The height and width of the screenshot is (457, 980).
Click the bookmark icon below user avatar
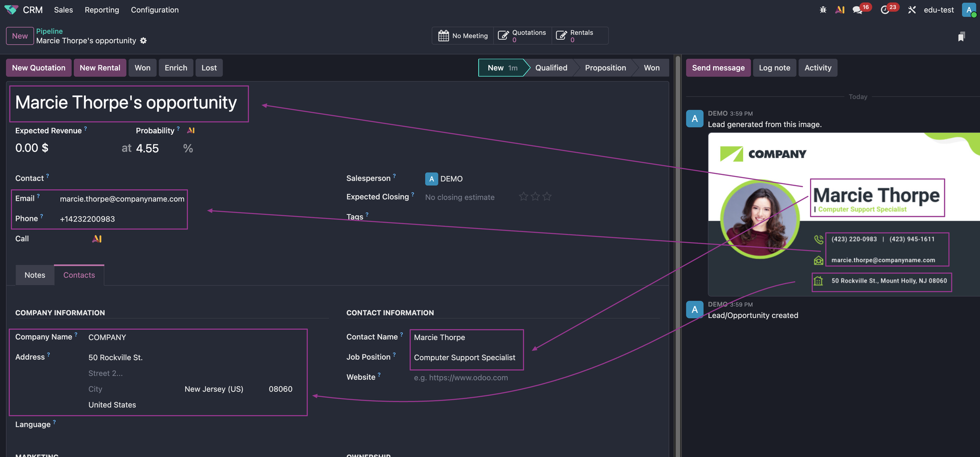pyautogui.click(x=961, y=36)
